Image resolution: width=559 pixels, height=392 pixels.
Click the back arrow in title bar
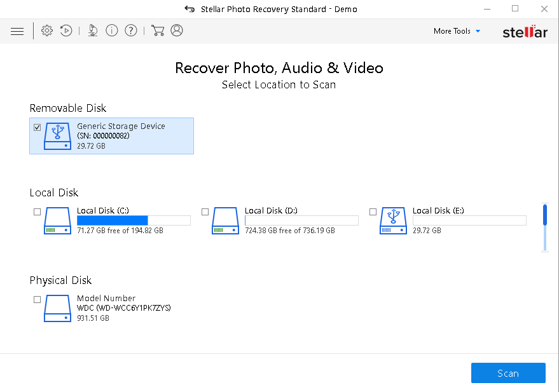point(190,9)
